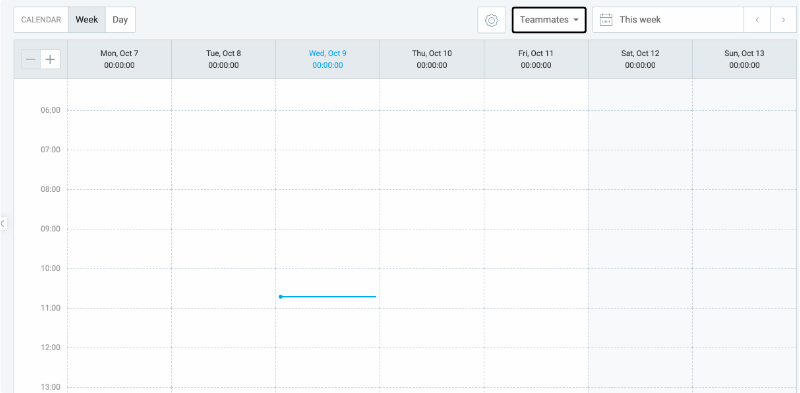Screen dimensions: 800x393
Task: Collapse the sidebar with left chevron
Action: click(x=3, y=223)
